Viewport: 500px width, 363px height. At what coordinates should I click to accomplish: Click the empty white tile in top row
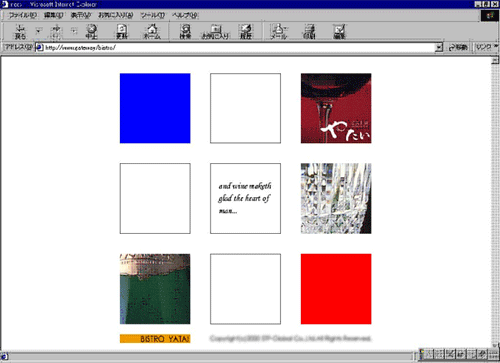[245, 108]
